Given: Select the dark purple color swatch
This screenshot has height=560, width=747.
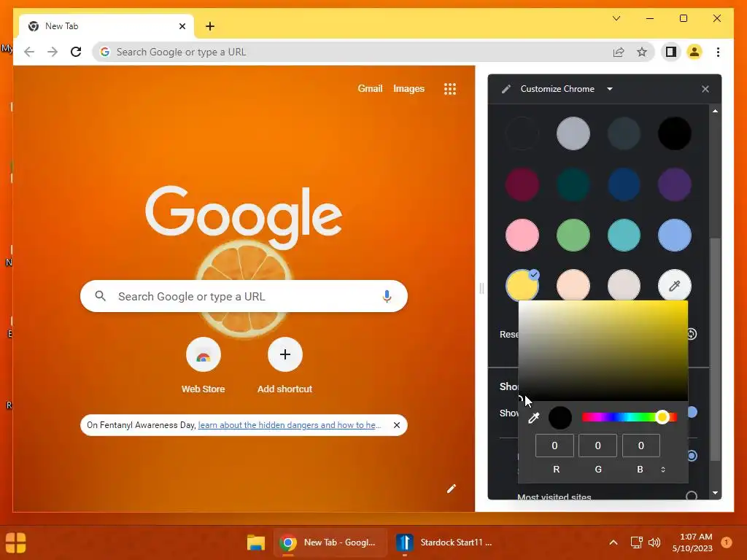Looking at the screenshot, I should coord(675,184).
